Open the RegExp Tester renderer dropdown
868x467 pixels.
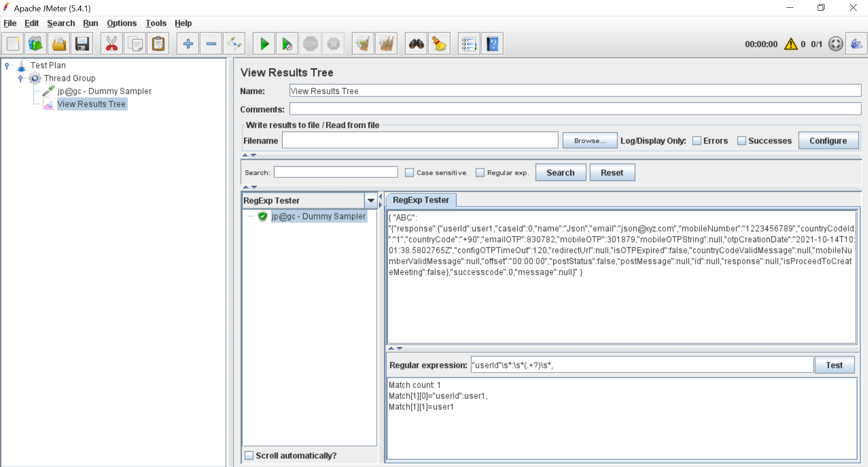(x=371, y=200)
